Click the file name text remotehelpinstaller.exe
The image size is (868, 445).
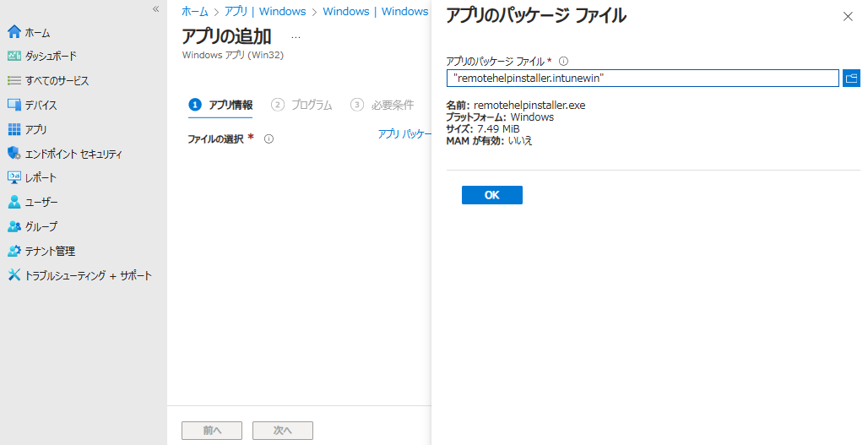(x=529, y=106)
